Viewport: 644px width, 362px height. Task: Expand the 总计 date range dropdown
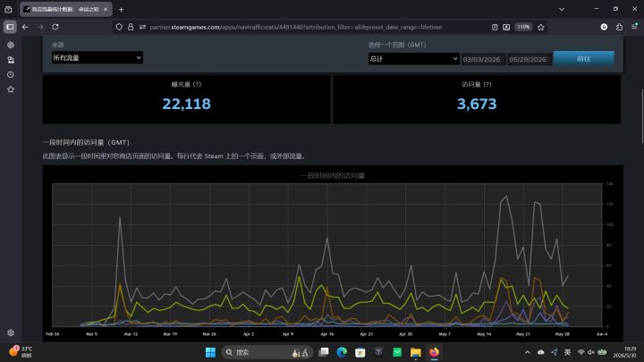tap(413, 59)
